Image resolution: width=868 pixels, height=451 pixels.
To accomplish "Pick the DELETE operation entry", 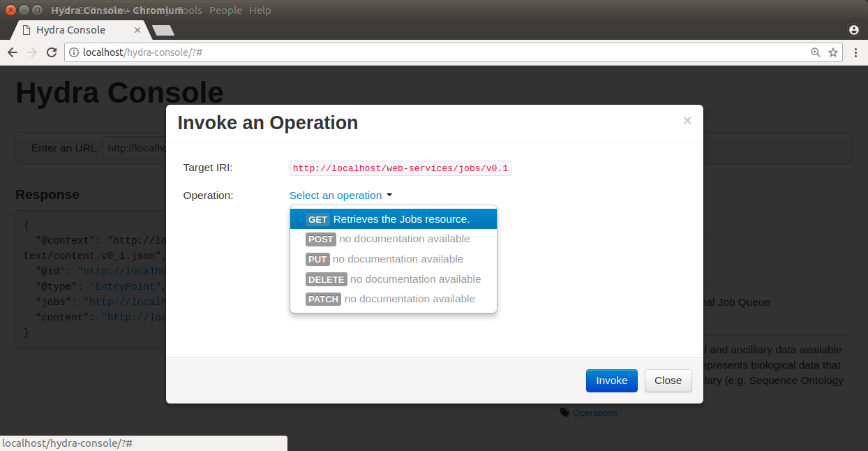I will click(393, 279).
